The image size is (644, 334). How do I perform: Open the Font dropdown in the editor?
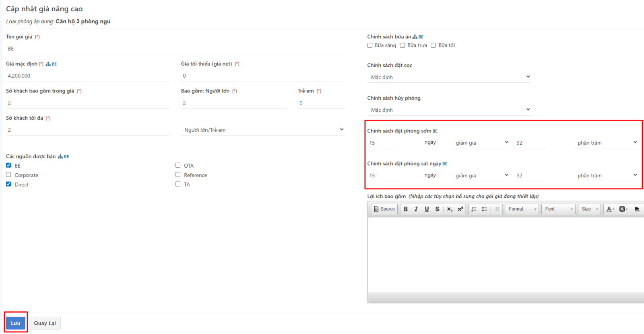click(x=559, y=209)
